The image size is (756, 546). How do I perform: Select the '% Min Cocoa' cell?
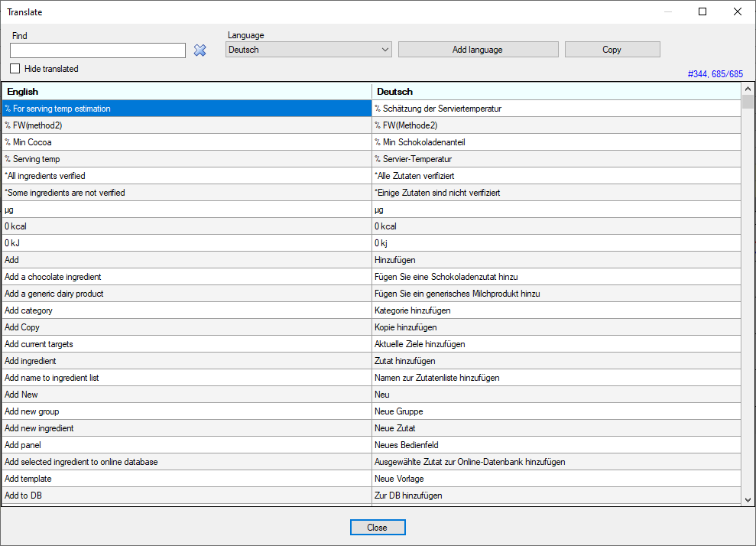[x=187, y=142]
